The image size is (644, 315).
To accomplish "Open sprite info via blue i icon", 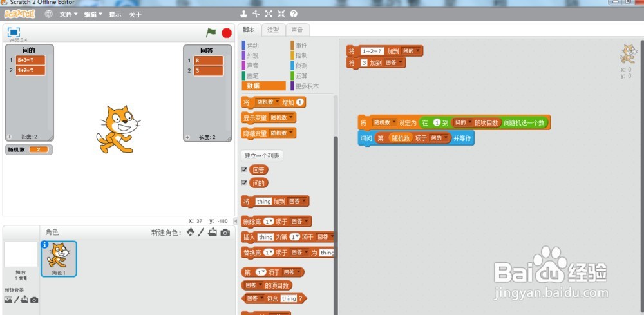I will 45,245.
